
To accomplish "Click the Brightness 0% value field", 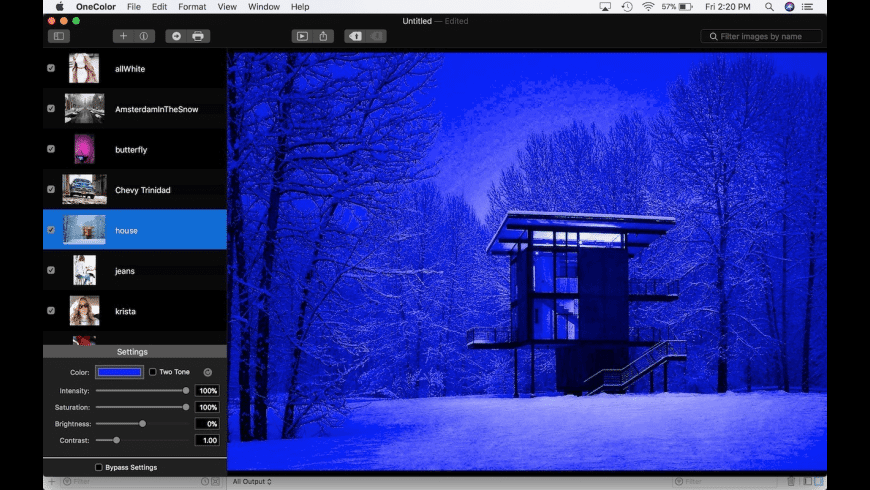I will tap(207, 424).
